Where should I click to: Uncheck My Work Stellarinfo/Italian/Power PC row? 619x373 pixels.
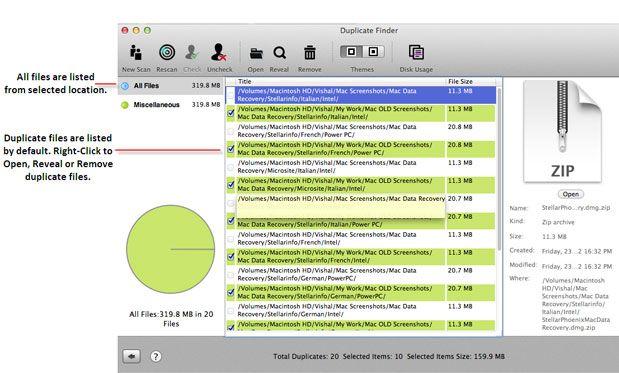click(231, 221)
